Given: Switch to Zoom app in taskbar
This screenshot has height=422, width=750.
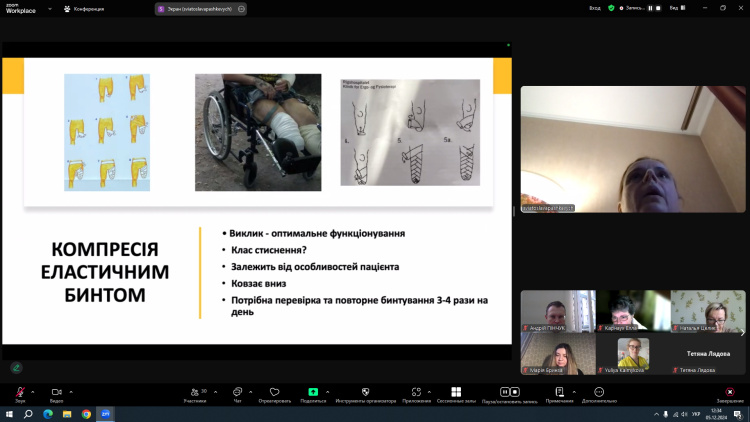Looking at the screenshot, I should [106, 414].
